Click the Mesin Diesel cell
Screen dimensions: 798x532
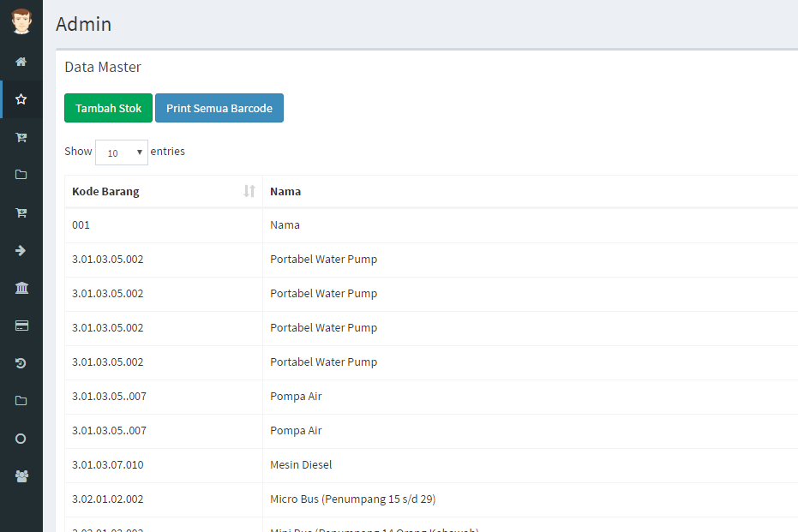(x=531, y=465)
